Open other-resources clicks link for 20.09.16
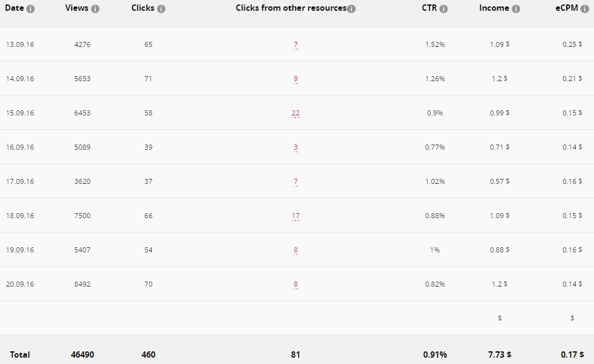594x364 pixels. tap(296, 285)
